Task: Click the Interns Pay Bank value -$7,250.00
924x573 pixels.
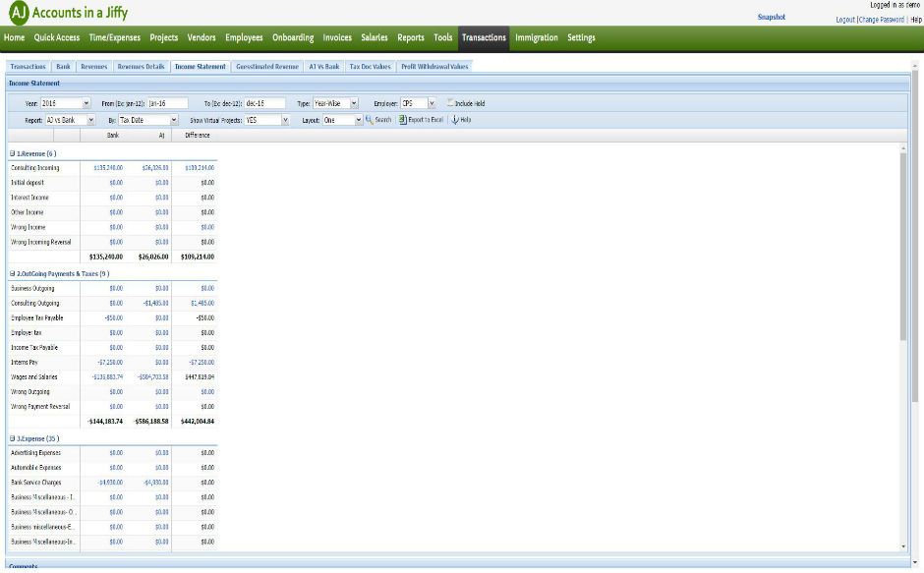Action: 110,362
